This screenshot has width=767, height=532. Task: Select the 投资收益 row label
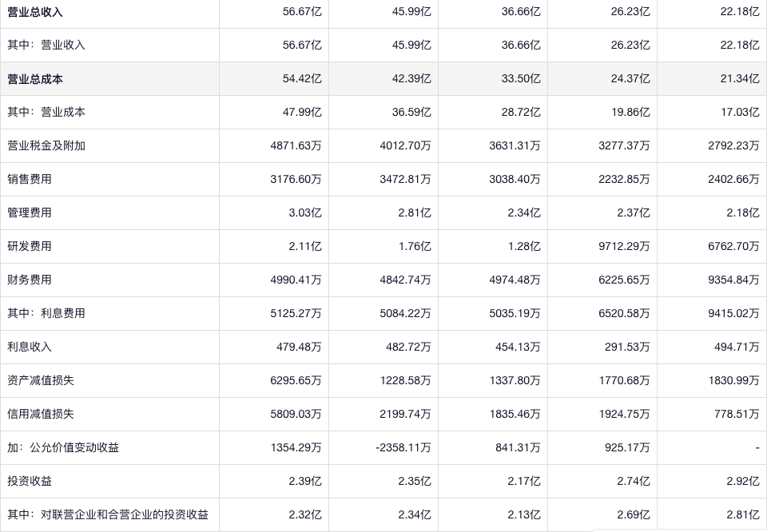(30, 482)
